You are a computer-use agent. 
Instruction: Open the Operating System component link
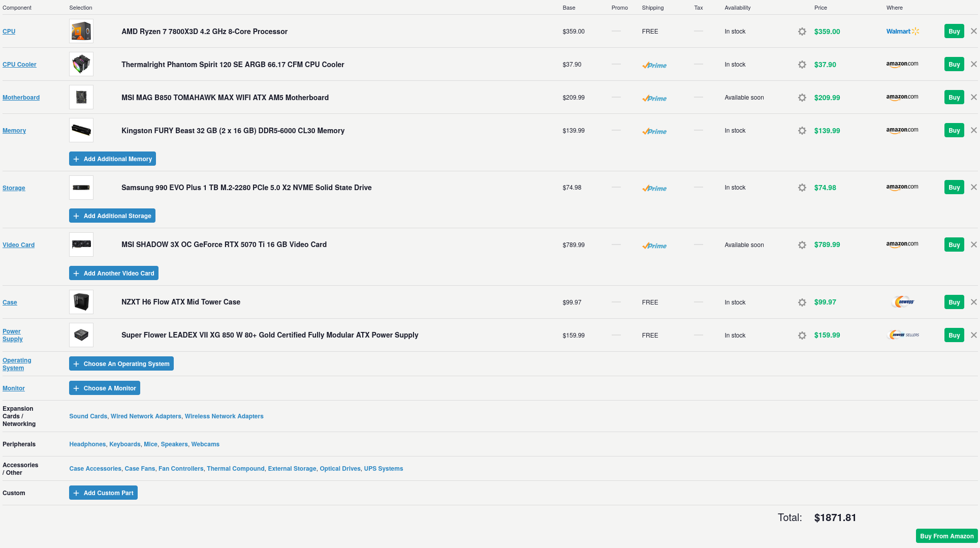tap(17, 364)
